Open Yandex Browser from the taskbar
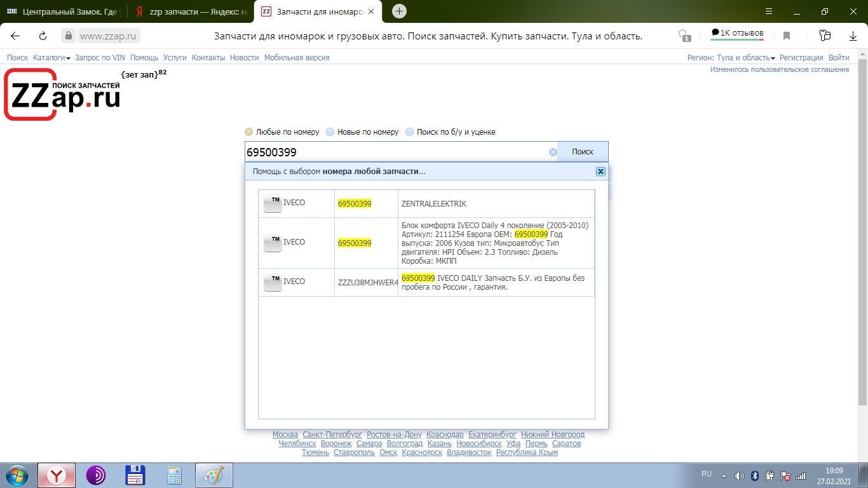 point(57,475)
